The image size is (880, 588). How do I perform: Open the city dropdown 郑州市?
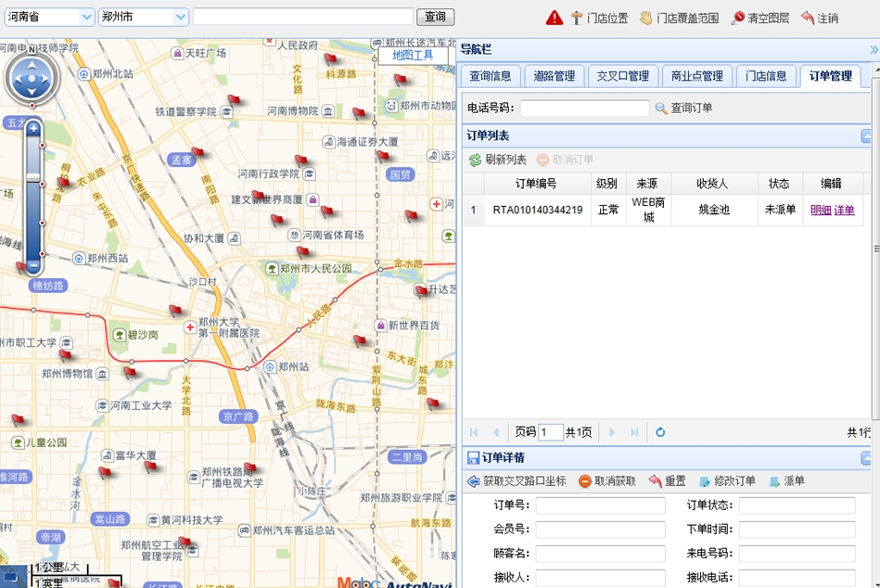pos(143,17)
